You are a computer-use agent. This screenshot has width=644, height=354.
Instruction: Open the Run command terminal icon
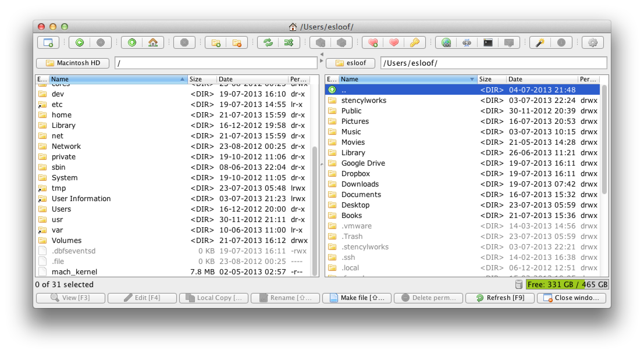(x=488, y=43)
